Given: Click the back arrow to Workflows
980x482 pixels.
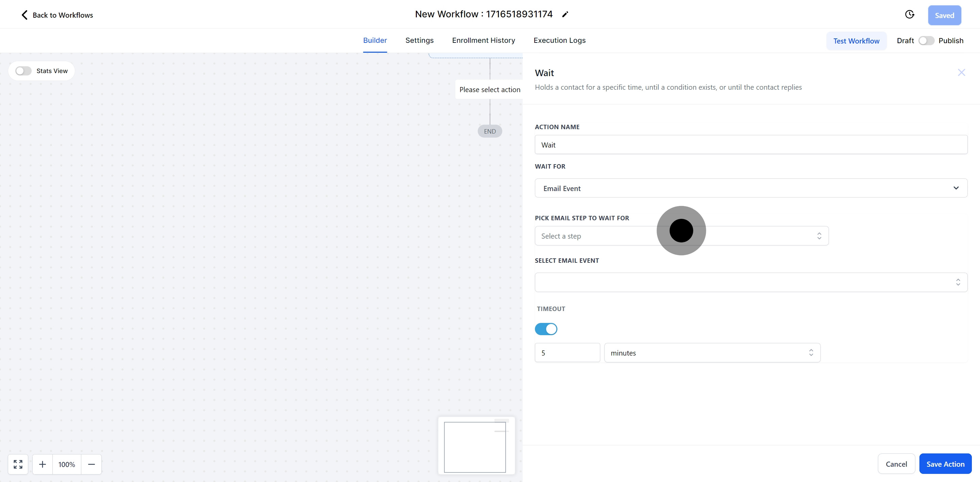Looking at the screenshot, I should pyautogui.click(x=25, y=15).
